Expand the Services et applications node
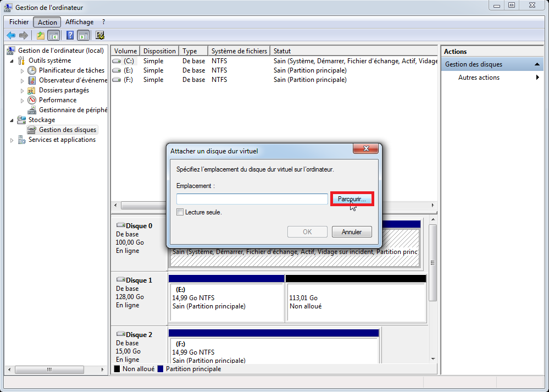Image resolution: width=549 pixels, height=392 pixels. [x=12, y=140]
